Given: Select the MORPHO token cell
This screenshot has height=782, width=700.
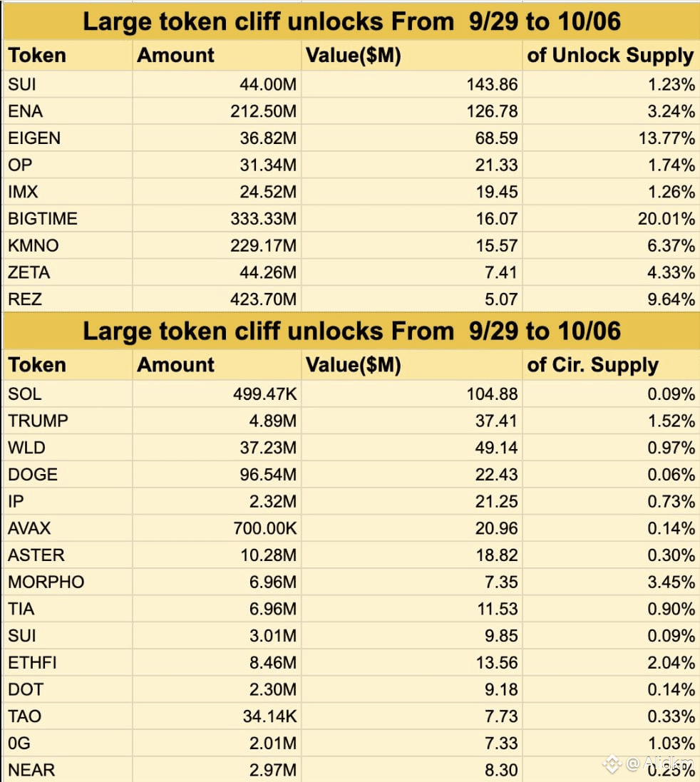Looking at the screenshot, I should point(68,582).
